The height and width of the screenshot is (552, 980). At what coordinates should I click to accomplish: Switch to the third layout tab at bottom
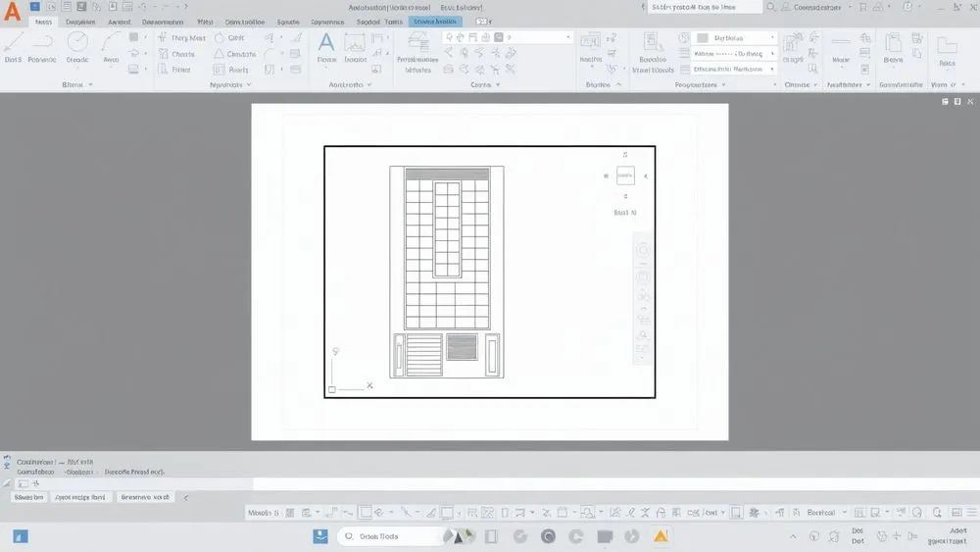(145, 498)
